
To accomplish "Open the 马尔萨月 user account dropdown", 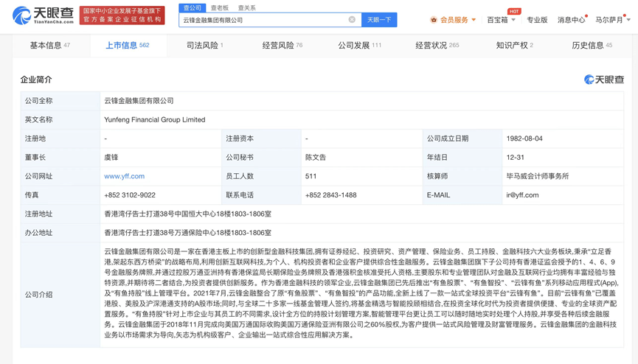I will click(612, 19).
